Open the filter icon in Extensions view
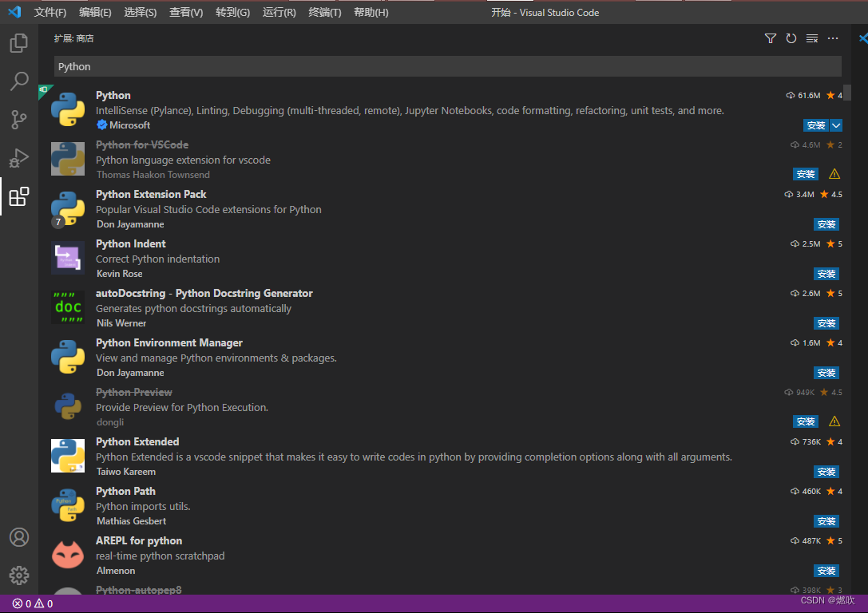Viewport: 868px width, 613px height. click(x=769, y=38)
